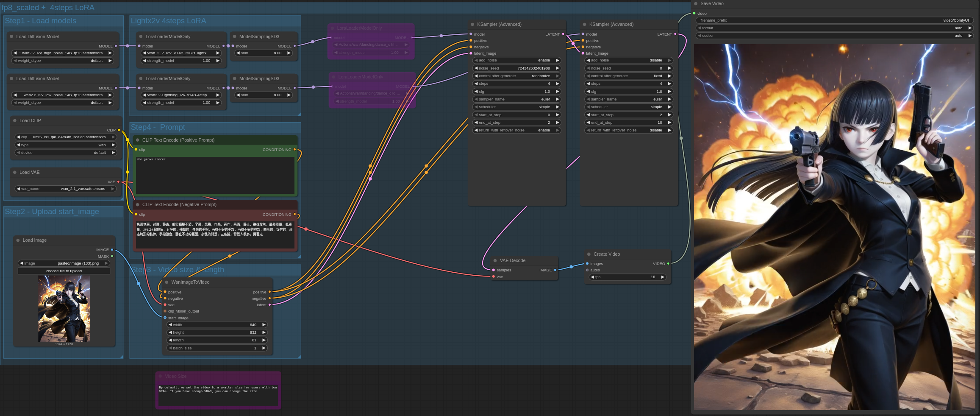Screen dimensions: 980x416
Task: Open the codec dropdown in Save Video
Action: point(835,36)
